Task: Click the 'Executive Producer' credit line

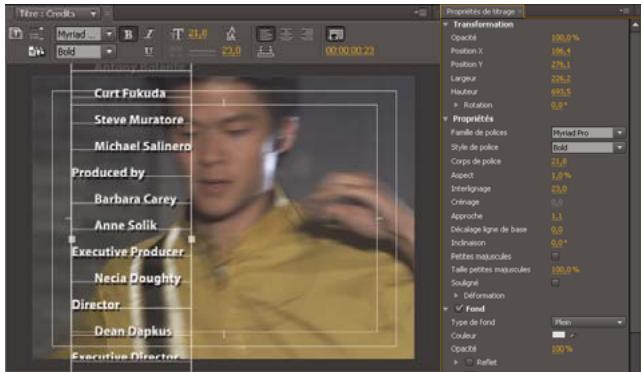Action: click(x=128, y=251)
